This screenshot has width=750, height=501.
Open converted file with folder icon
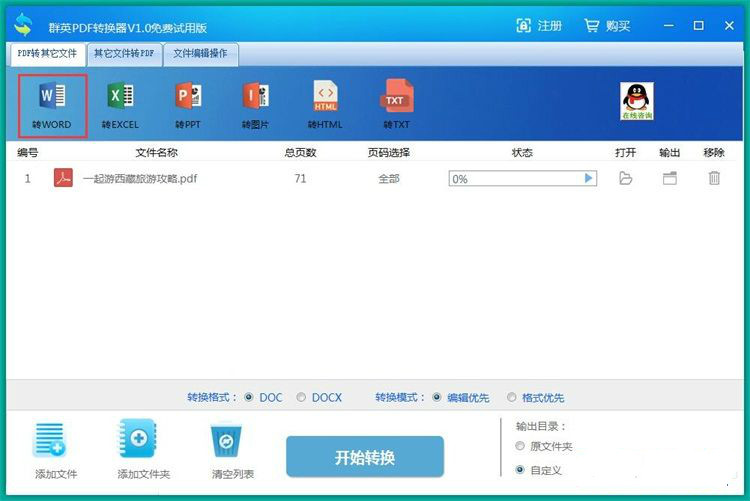[625, 178]
